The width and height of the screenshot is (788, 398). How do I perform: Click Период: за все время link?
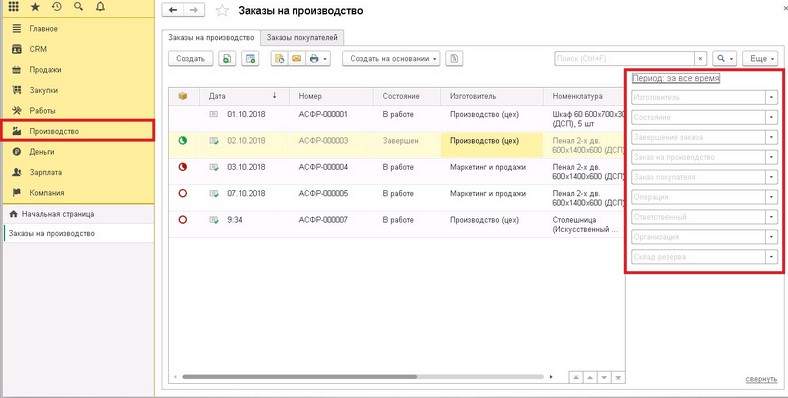675,78
